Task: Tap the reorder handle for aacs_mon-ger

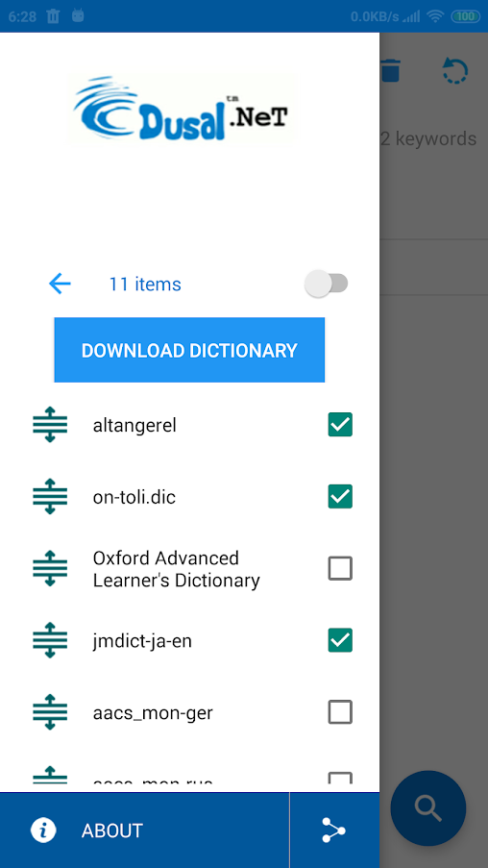Action: pos(50,712)
